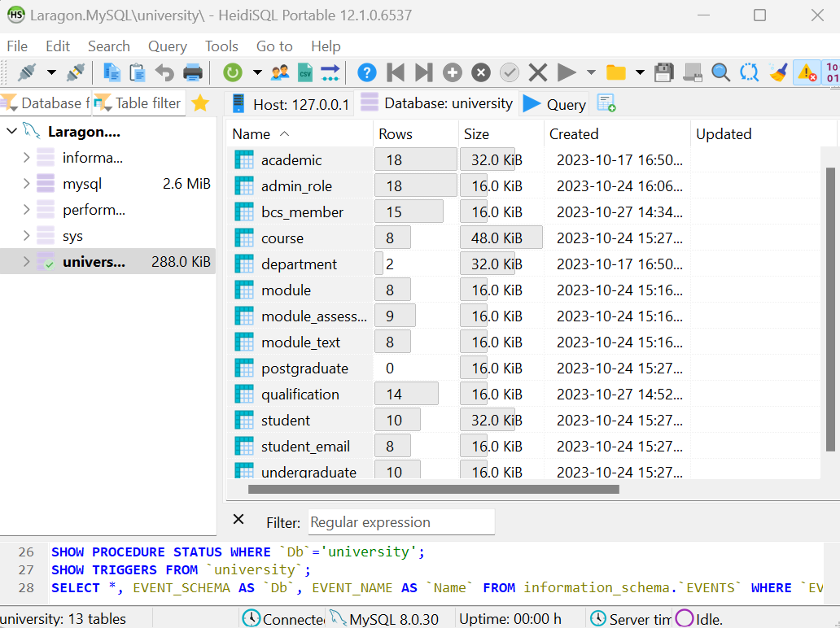This screenshot has width=840, height=628.
Task: Expand the information_schema database node
Action: [26, 157]
